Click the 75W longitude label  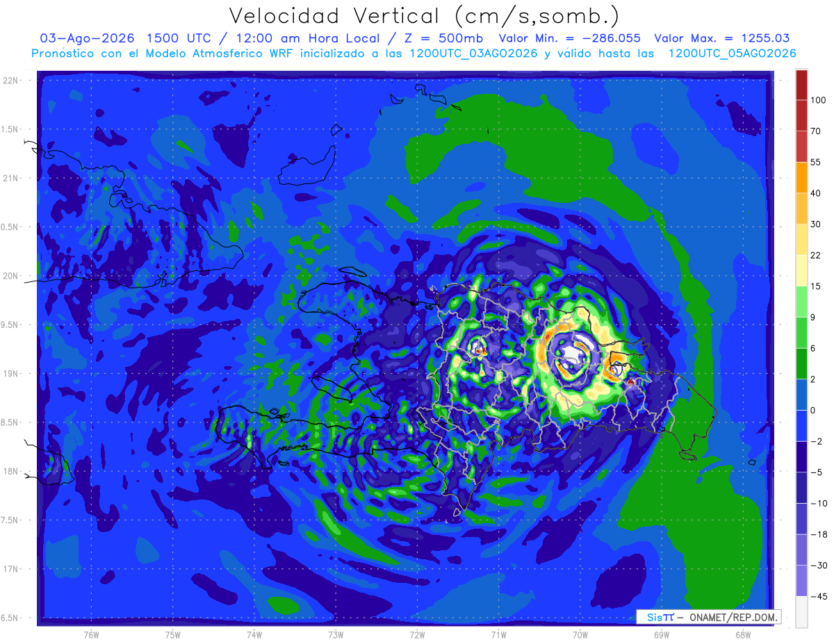[x=172, y=635]
